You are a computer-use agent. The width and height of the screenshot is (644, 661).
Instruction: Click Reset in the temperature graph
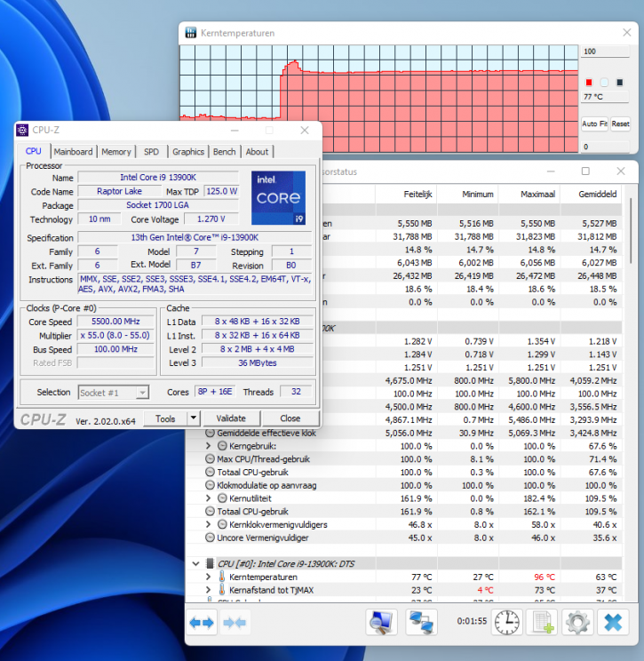620,123
